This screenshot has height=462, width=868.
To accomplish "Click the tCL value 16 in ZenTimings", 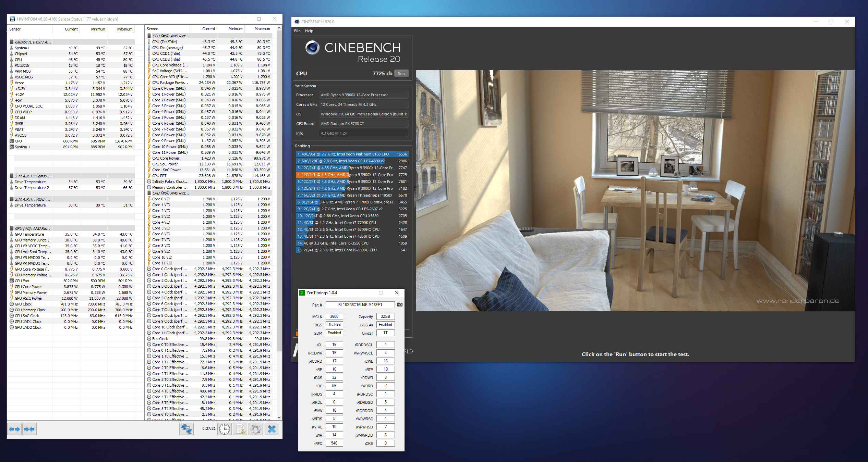I will [x=334, y=345].
